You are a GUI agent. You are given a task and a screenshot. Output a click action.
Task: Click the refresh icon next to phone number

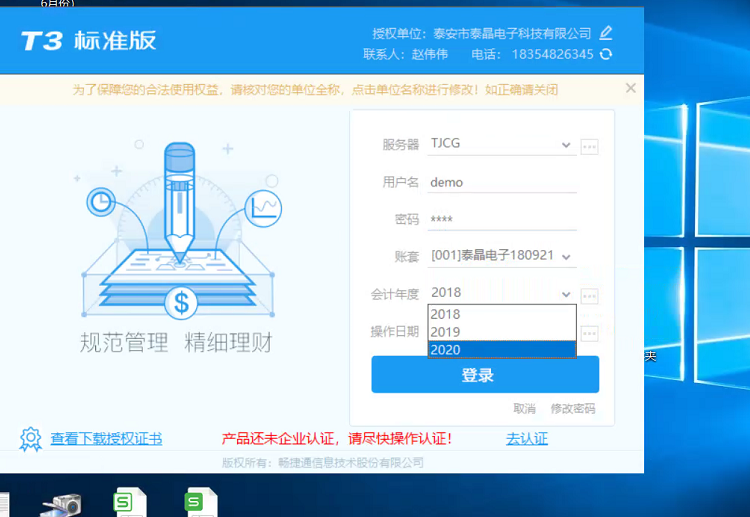tap(606, 54)
